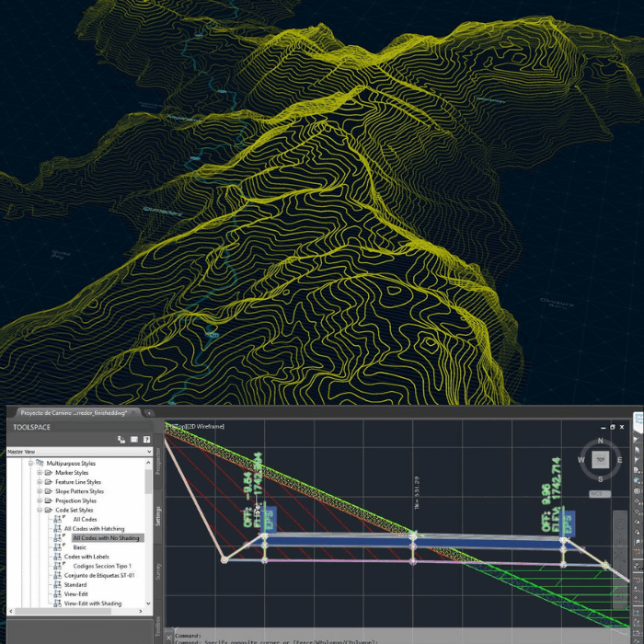Click the N compass letter on ViewCube
644x644 pixels.
pyautogui.click(x=600, y=441)
